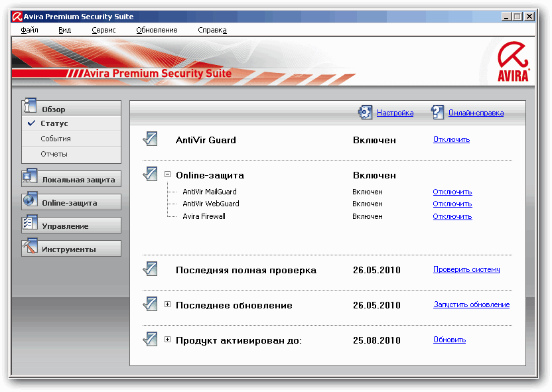Click the Online-защита globe icon
Screen dimensions: 552x392
[30, 200]
